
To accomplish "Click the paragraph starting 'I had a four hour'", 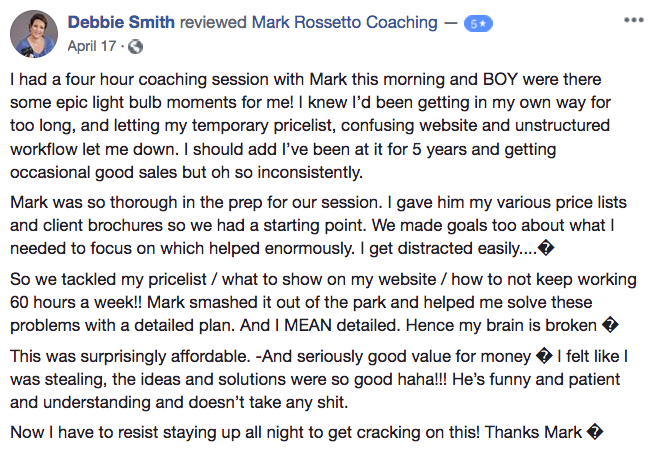I will (310, 126).
